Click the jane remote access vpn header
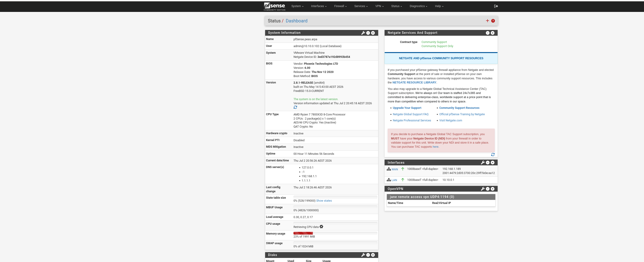644x262 pixels. (x=441, y=197)
